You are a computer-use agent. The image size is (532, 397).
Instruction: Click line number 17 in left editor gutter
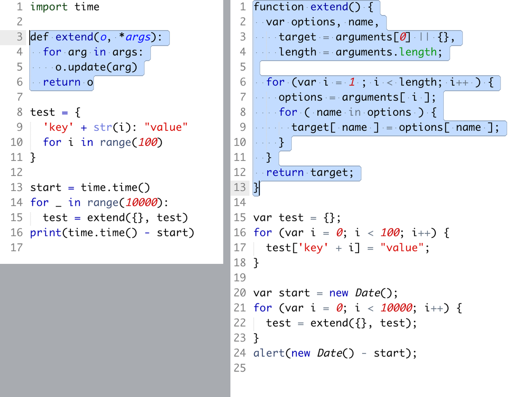16,248
